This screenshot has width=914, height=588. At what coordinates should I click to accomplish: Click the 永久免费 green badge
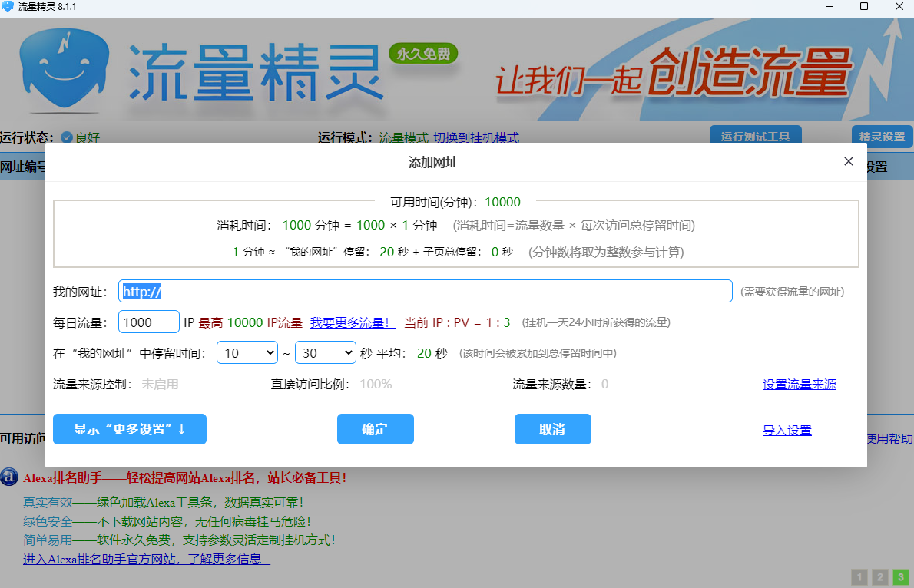click(423, 55)
